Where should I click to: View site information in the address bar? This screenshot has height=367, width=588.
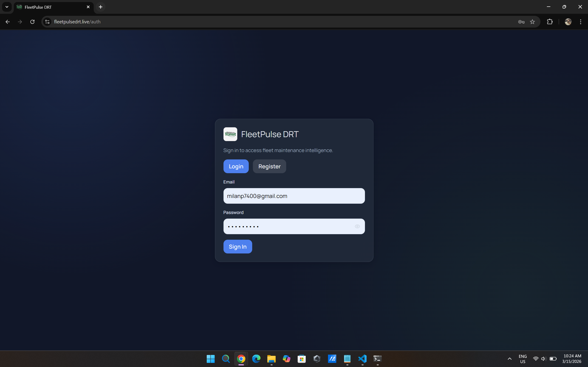(x=47, y=22)
